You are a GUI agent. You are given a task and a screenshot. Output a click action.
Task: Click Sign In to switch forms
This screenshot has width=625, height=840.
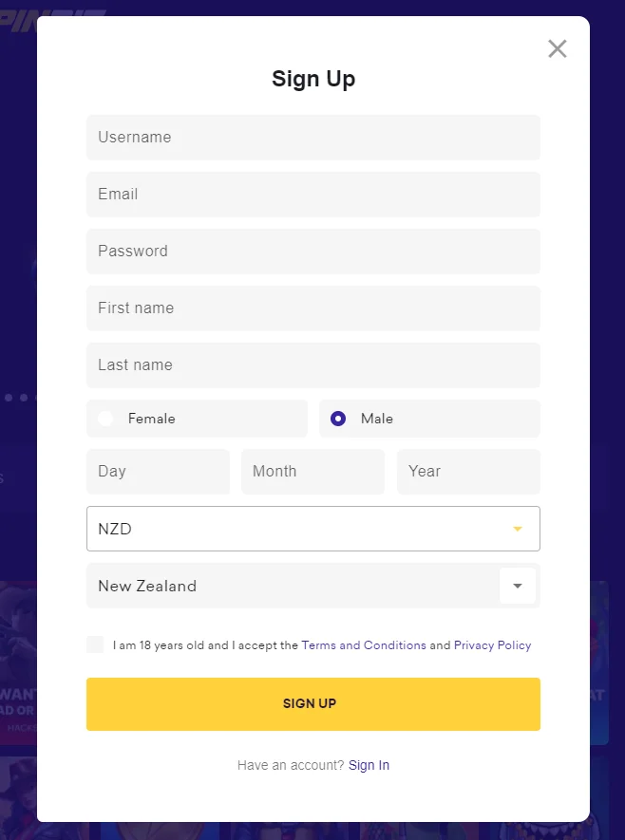[369, 765]
